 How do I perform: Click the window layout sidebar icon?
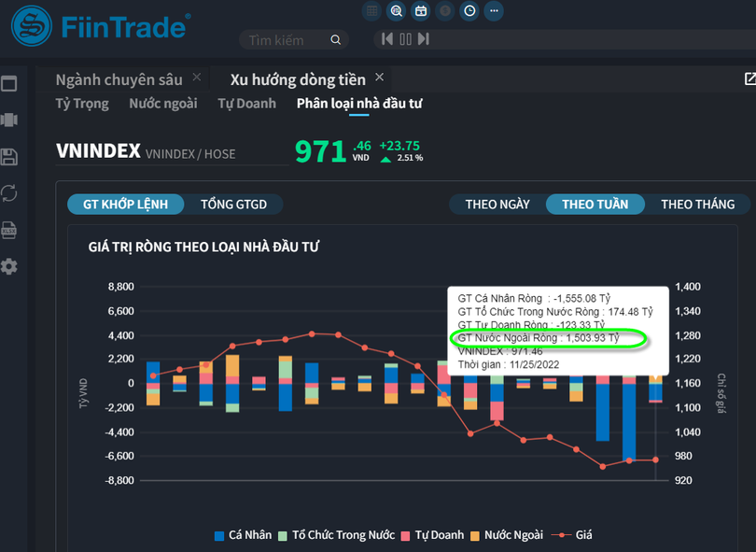pyautogui.click(x=9, y=84)
